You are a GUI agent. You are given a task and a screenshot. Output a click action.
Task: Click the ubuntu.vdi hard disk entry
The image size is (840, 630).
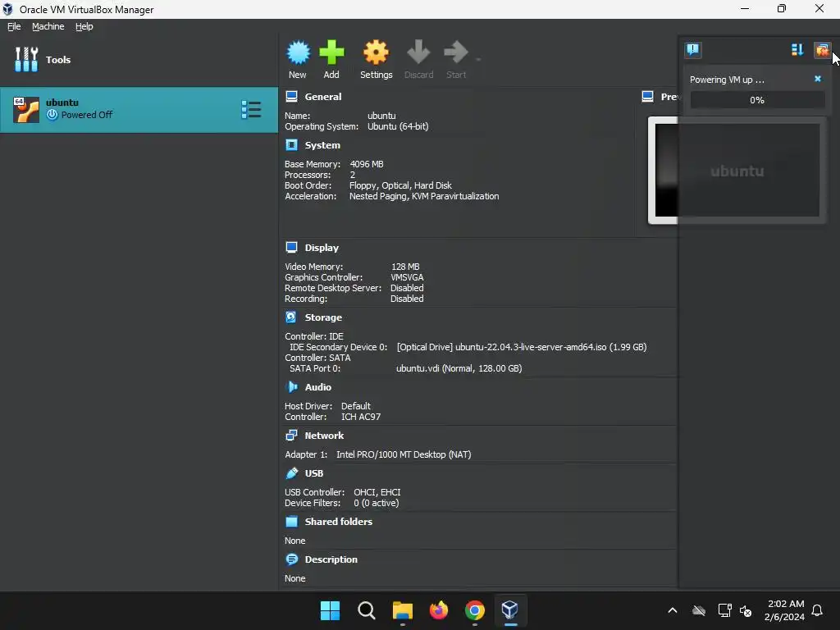[x=459, y=368]
